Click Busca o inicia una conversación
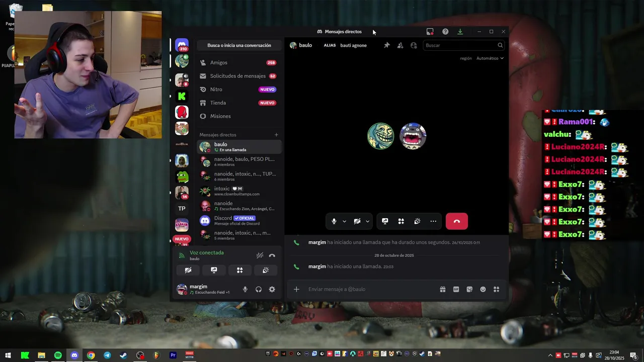644x362 pixels. pos(239,45)
